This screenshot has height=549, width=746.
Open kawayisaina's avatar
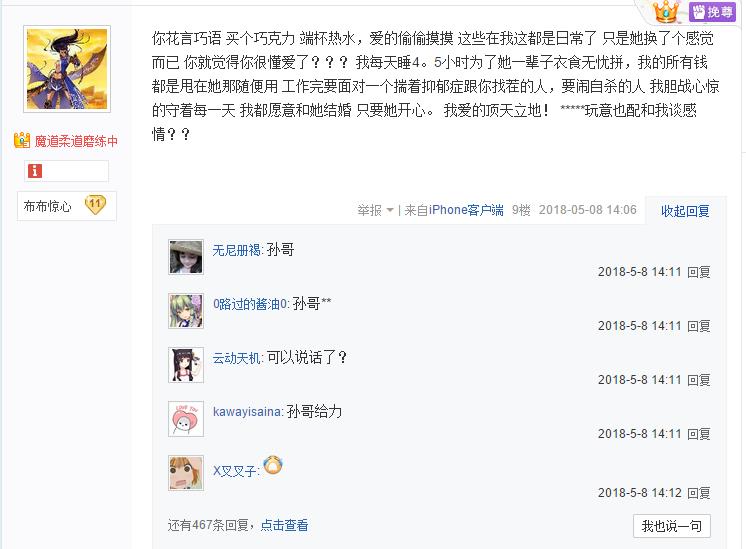(186, 419)
